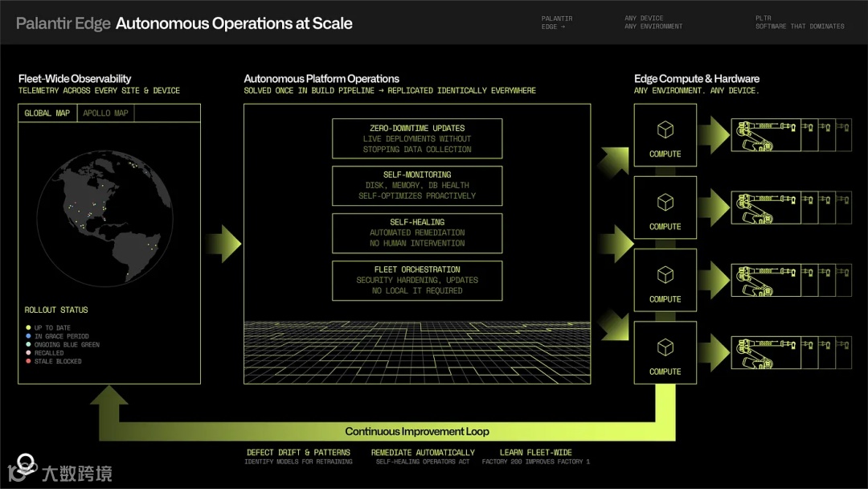Open the SELF-MONITORING box

417,186
